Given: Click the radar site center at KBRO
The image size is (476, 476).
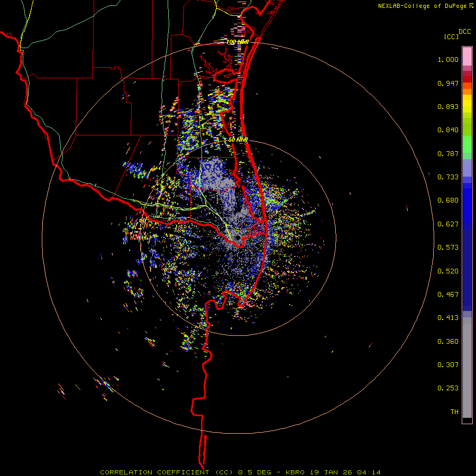Looking at the screenshot, I should click(239, 237).
